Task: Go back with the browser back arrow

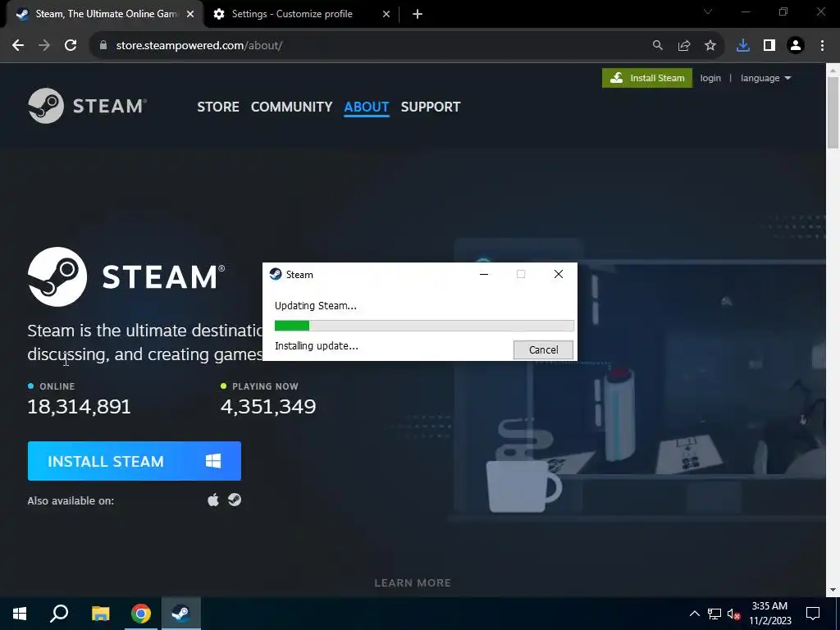Action: pos(18,46)
